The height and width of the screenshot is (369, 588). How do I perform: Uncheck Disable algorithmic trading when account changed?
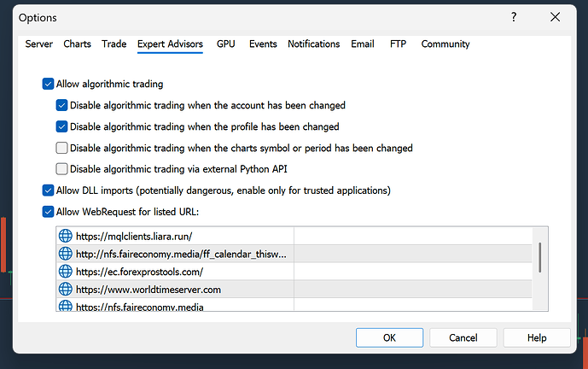pyautogui.click(x=61, y=105)
